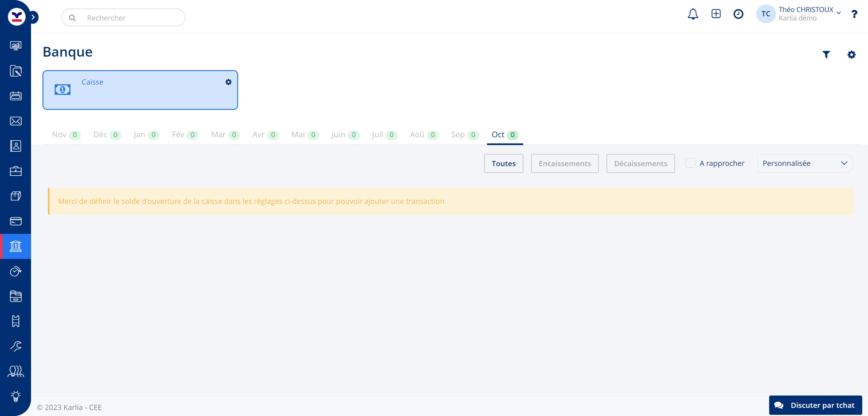This screenshot has width=868, height=416.
Task: Open the calendar sidebar icon
Action: (x=15, y=96)
